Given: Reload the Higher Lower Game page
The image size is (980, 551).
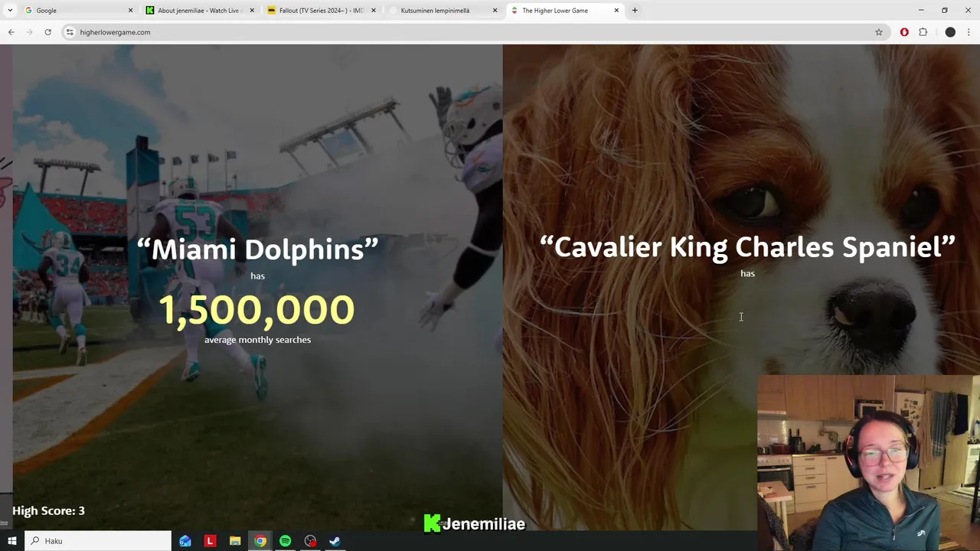Looking at the screenshot, I should (x=47, y=32).
